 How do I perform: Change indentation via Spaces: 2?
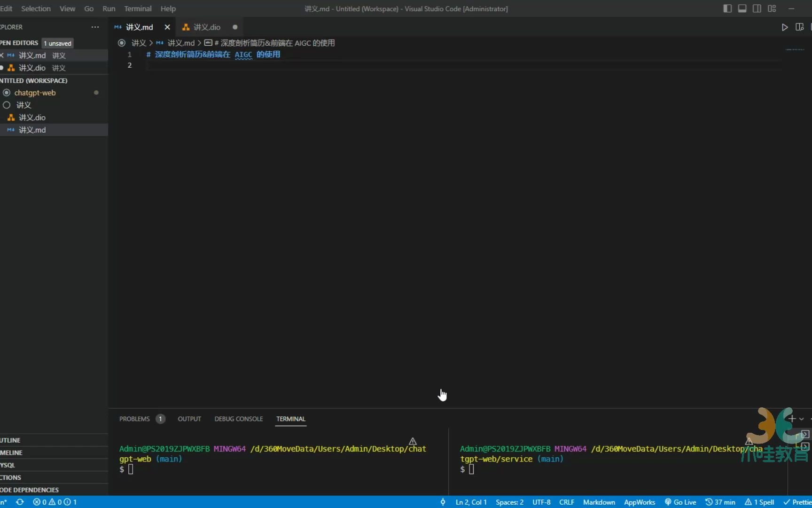click(509, 502)
